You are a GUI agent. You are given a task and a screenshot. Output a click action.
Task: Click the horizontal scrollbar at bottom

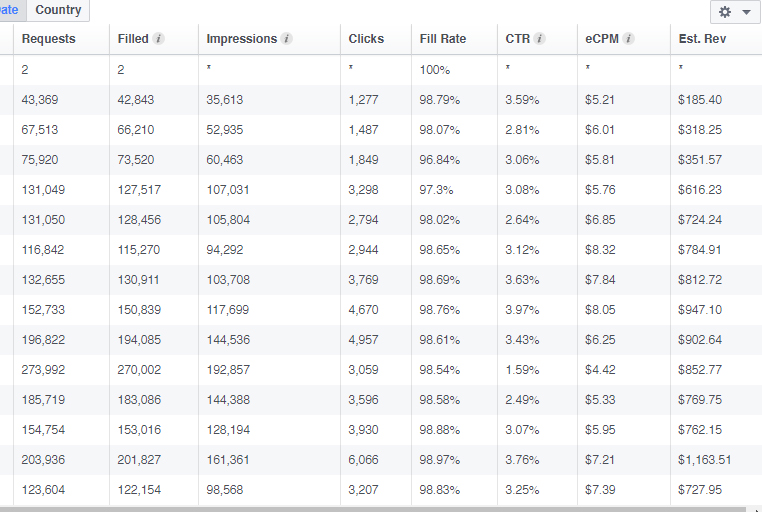click(x=381, y=509)
